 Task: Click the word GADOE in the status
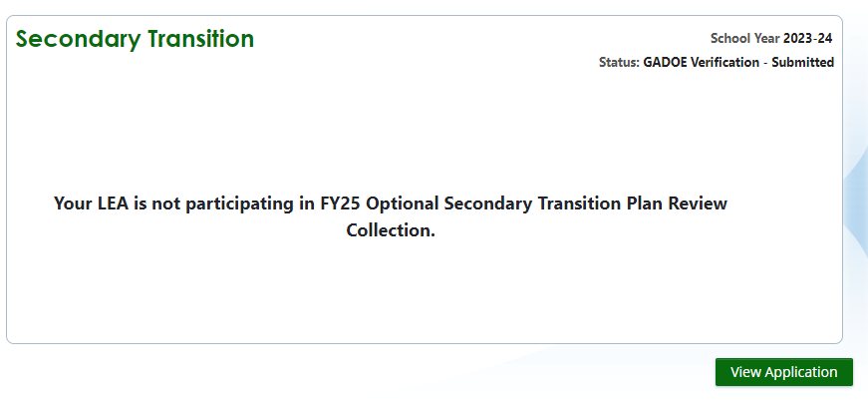[666, 62]
